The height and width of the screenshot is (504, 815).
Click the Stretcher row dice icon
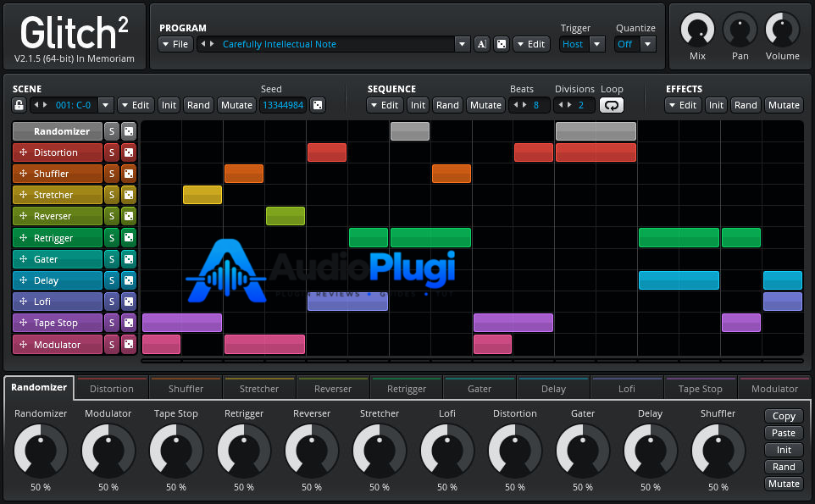point(129,195)
